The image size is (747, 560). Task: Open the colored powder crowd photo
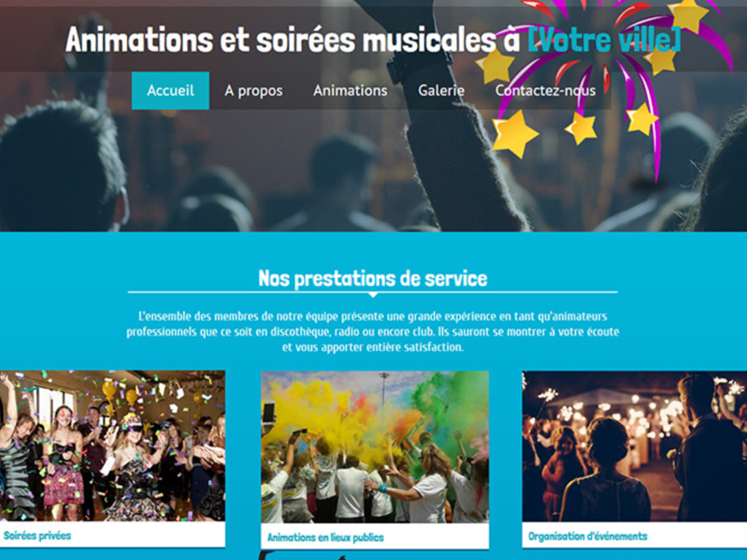click(375, 447)
